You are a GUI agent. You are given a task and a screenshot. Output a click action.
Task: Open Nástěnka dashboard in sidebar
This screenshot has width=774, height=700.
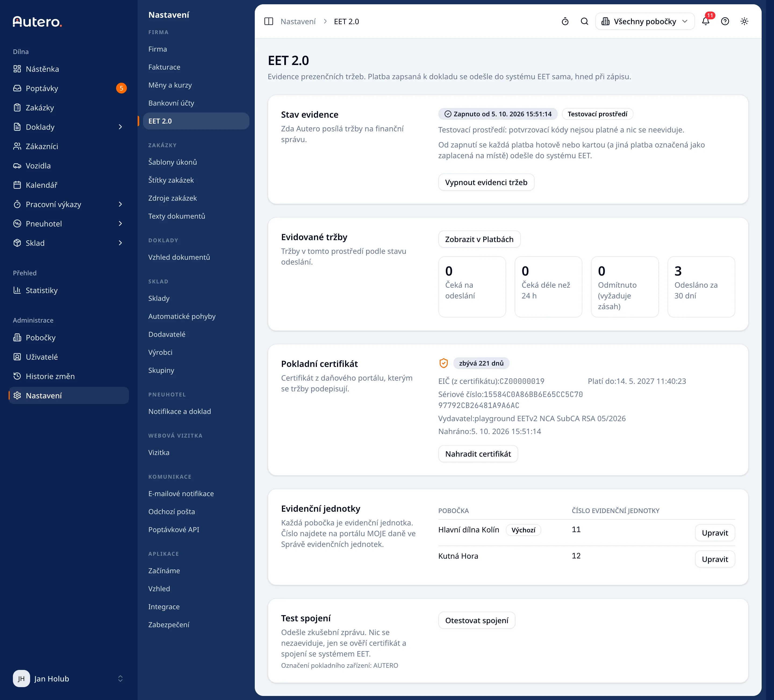tap(69, 69)
